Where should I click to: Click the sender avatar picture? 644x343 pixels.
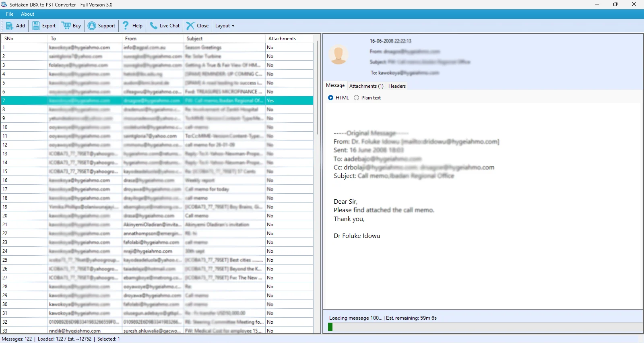point(339,54)
